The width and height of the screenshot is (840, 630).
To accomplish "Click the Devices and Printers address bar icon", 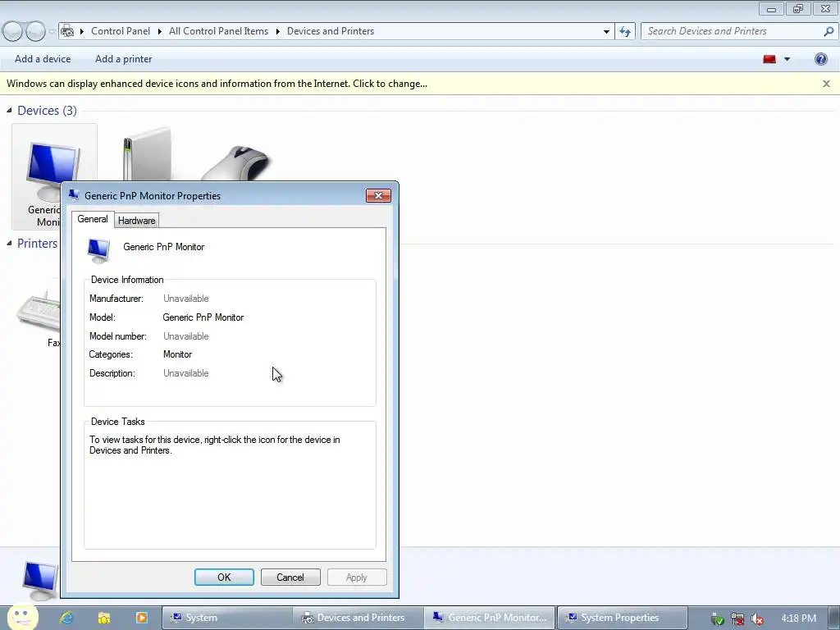I will tap(67, 31).
